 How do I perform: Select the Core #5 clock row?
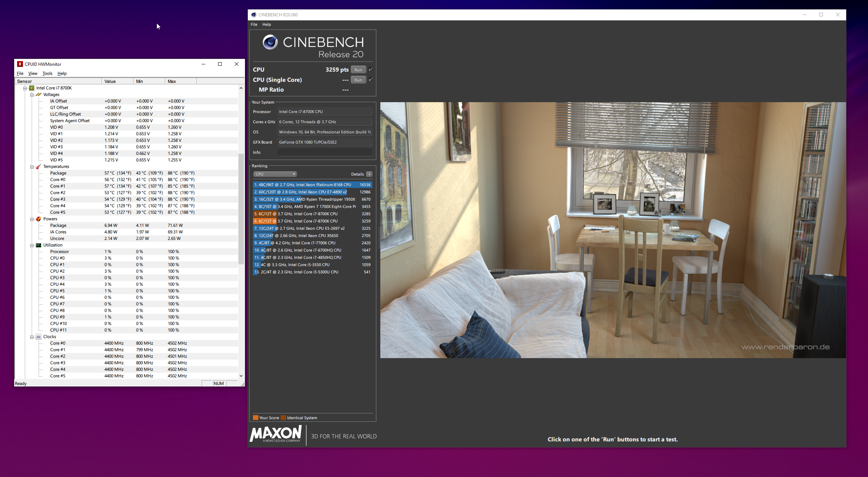144,376
